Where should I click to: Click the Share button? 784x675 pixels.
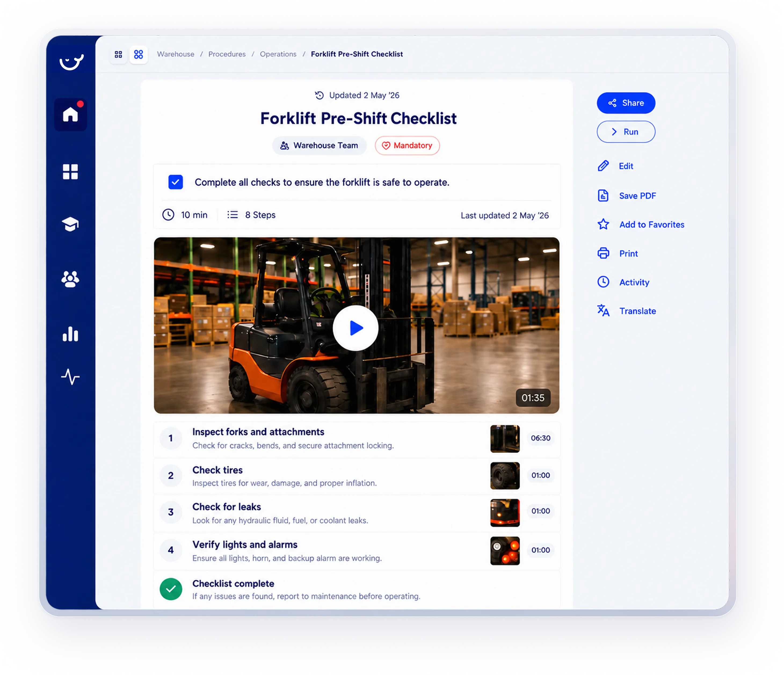[626, 103]
